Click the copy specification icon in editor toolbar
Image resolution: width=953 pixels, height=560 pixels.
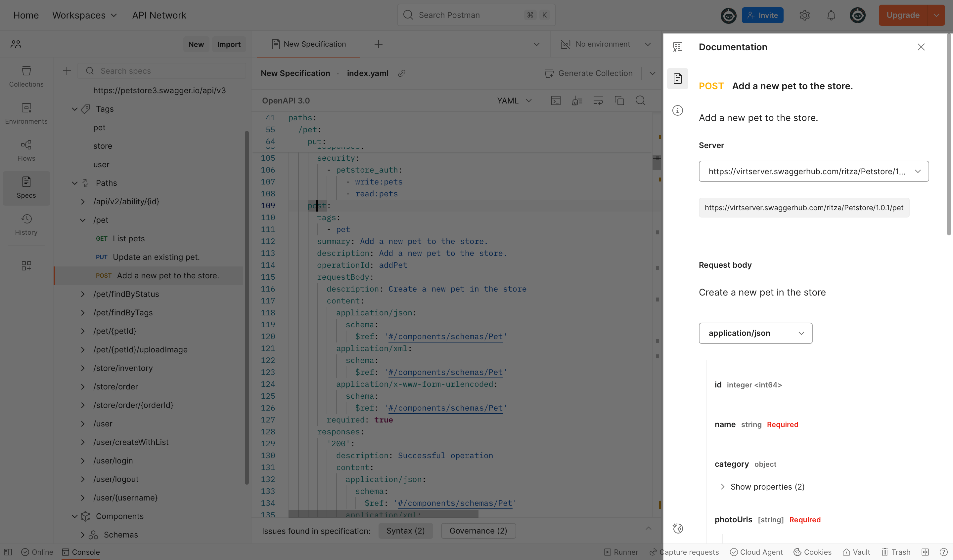point(619,100)
